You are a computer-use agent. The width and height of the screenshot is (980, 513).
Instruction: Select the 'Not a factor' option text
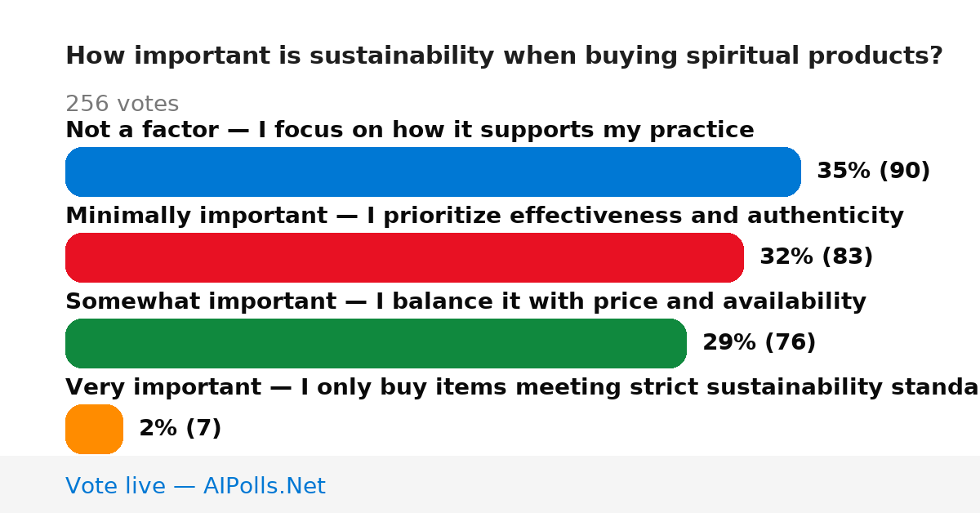(x=409, y=130)
